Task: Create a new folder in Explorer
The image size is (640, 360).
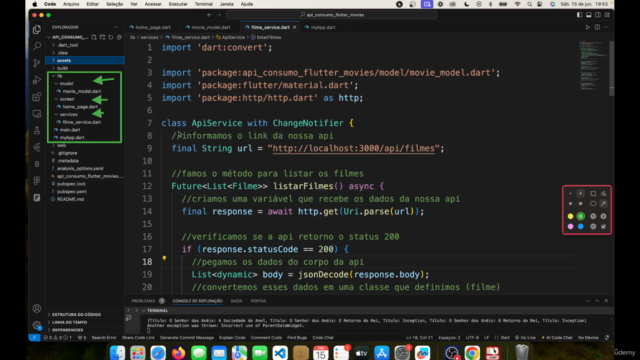Action: coord(102,37)
